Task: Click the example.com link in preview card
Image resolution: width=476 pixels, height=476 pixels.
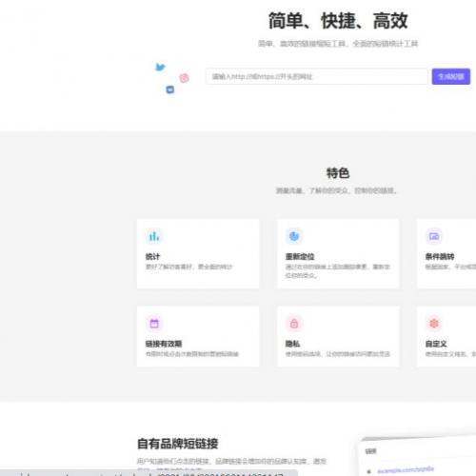Action: [406, 470]
